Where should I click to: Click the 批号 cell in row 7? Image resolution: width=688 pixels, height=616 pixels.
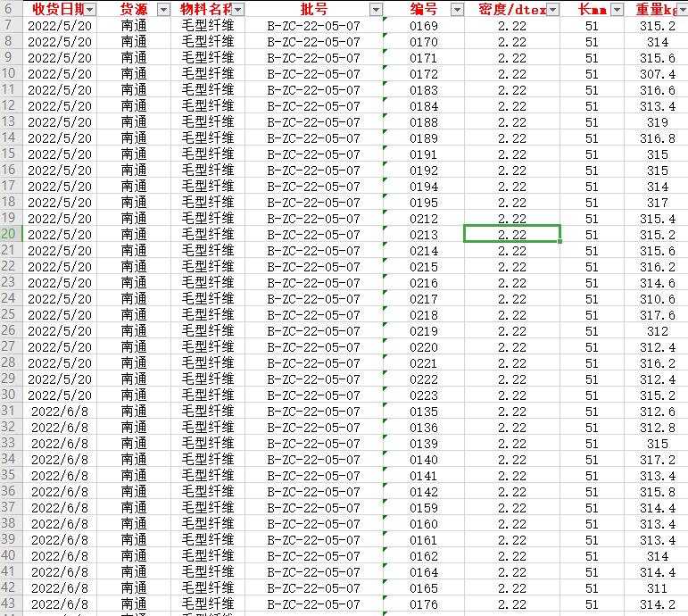point(313,26)
